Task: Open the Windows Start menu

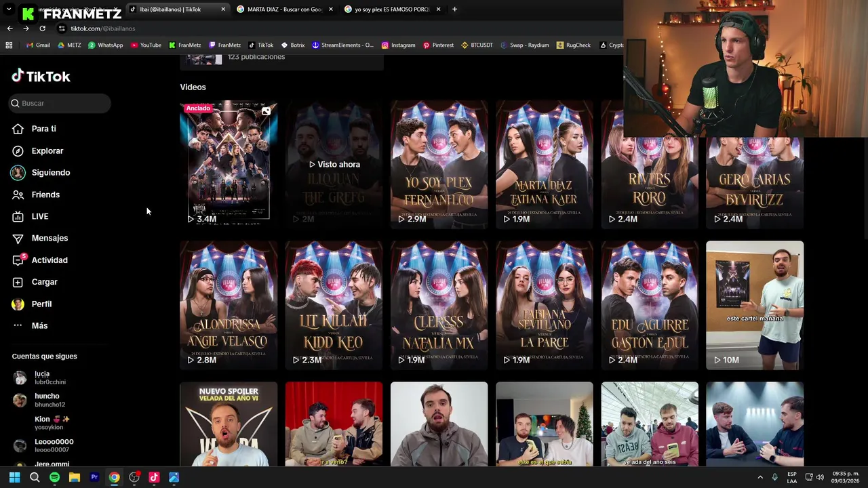Action: coord(15,477)
